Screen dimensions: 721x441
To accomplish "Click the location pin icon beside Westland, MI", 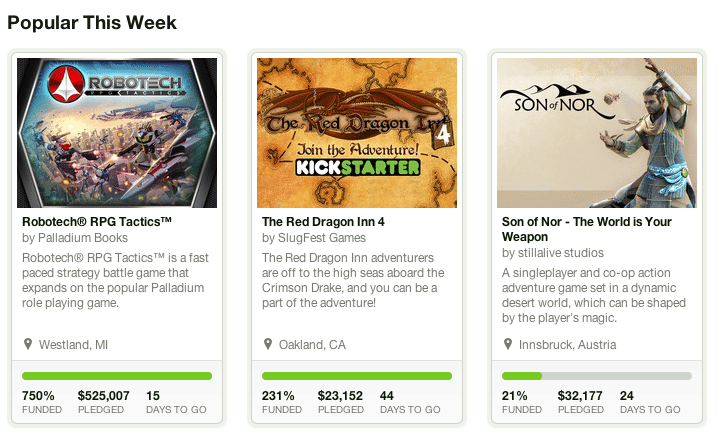I will [x=28, y=344].
